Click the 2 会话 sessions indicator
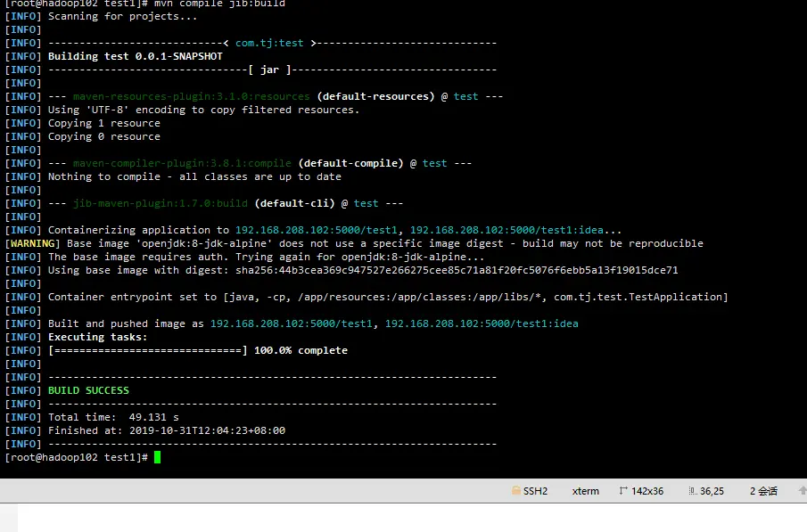 763,491
